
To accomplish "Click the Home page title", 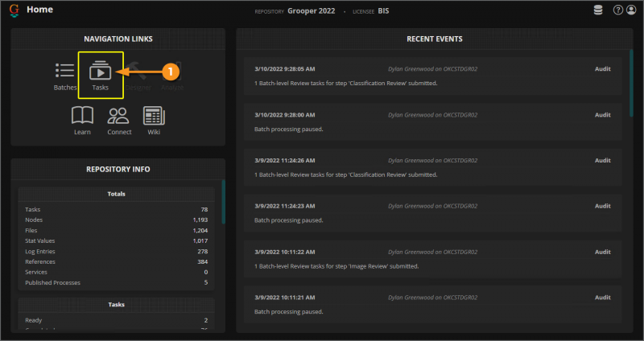I will (x=39, y=10).
